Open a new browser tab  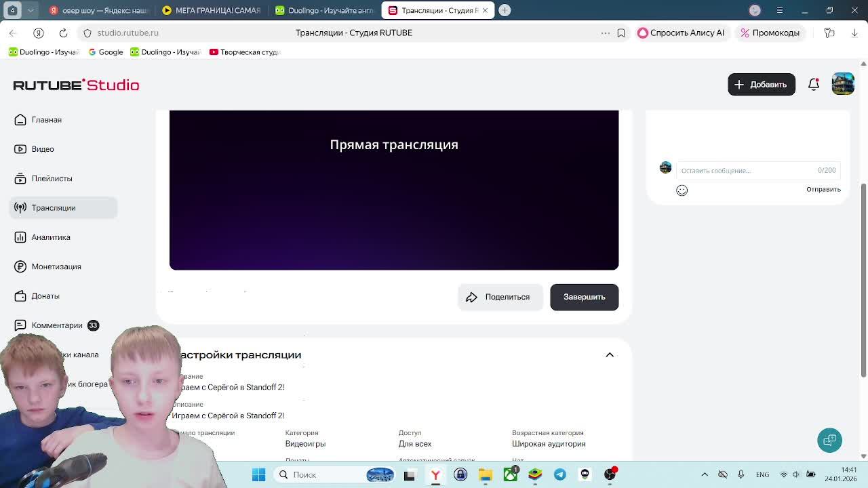click(x=505, y=10)
